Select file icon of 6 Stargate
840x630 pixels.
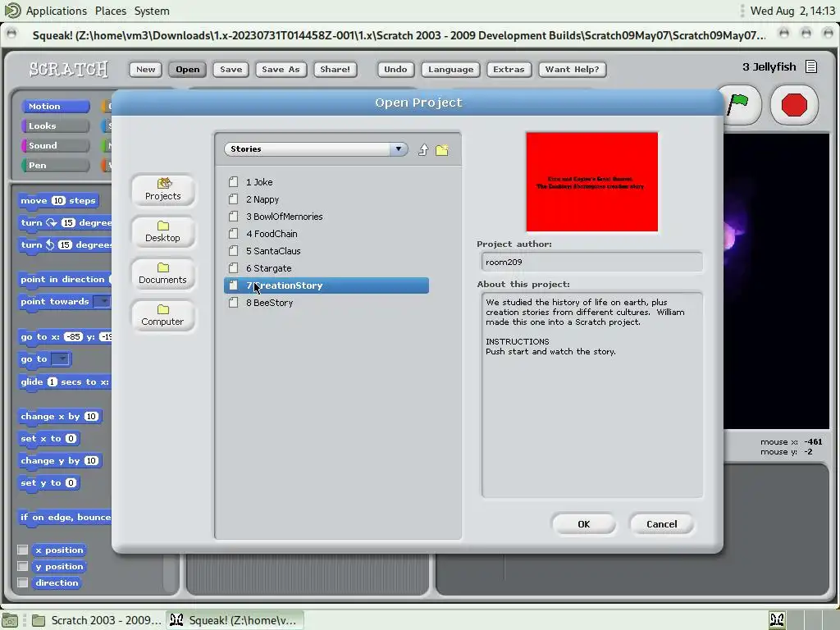pyautogui.click(x=234, y=268)
